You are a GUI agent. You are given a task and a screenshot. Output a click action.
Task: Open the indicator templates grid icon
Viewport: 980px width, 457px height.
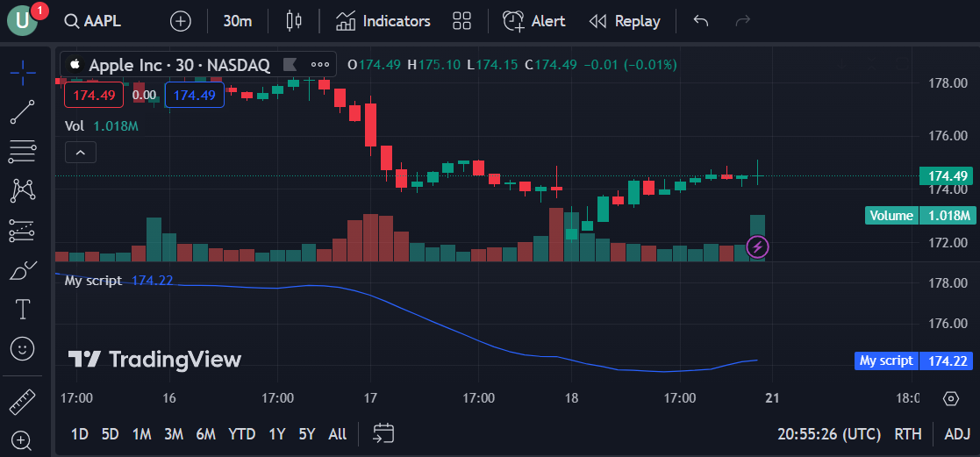click(461, 21)
